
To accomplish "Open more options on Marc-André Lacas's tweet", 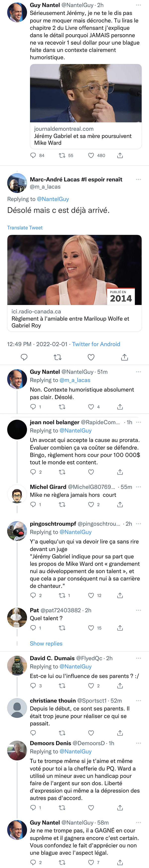I will tap(139, 179).
